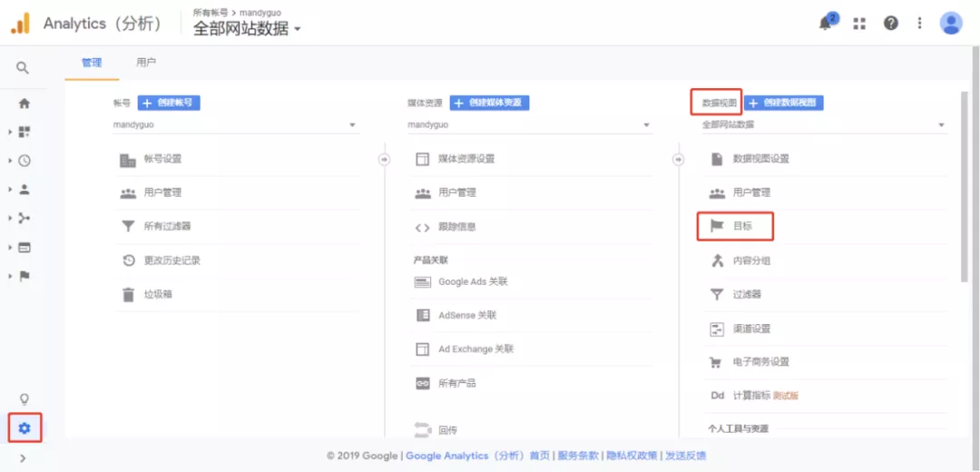Open 目标 goals in data view column
Viewport: 980px width, 472px height.
pos(741,226)
